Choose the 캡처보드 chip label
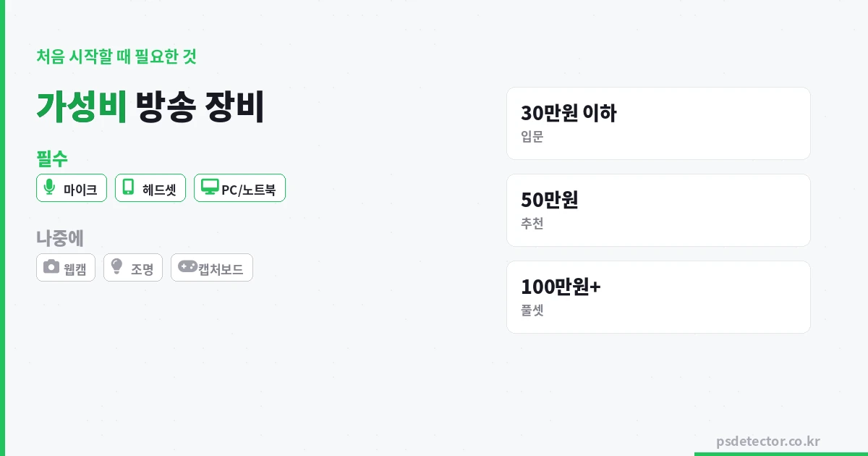Image resolution: width=868 pixels, height=456 pixels. tap(221, 270)
